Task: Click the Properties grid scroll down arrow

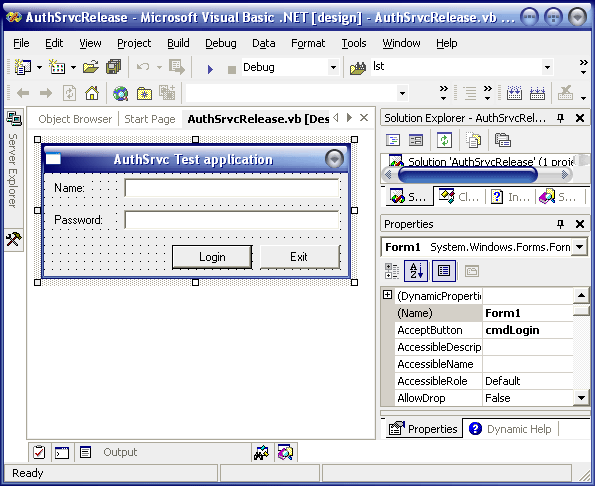Action: click(581, 398)
